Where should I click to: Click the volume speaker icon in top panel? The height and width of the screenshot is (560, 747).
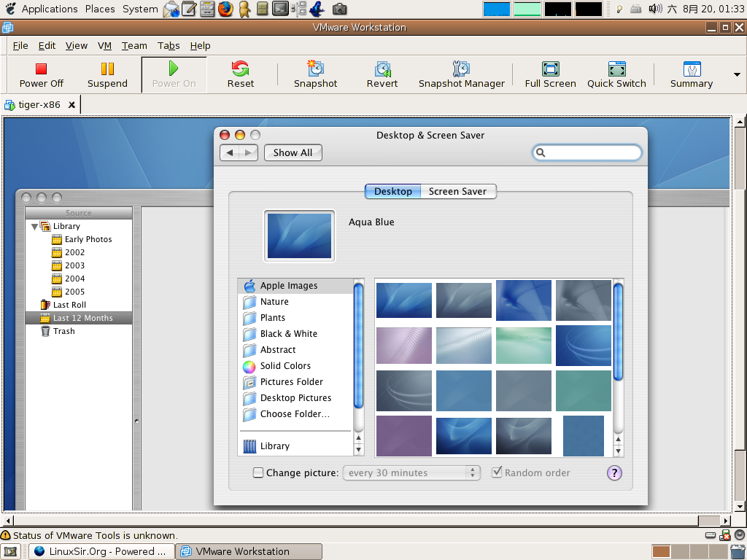(655, 9)
